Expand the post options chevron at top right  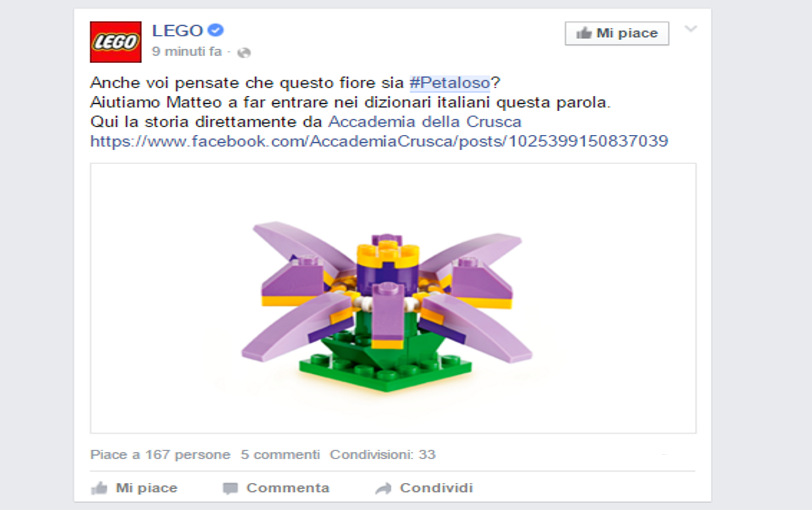tap(690, 29)
